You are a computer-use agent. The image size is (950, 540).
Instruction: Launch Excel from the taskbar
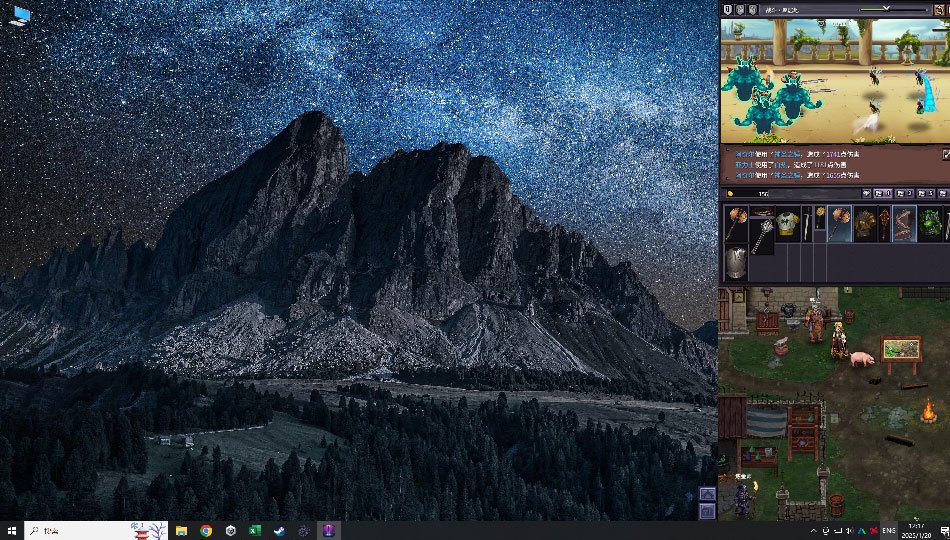(255, 531)
